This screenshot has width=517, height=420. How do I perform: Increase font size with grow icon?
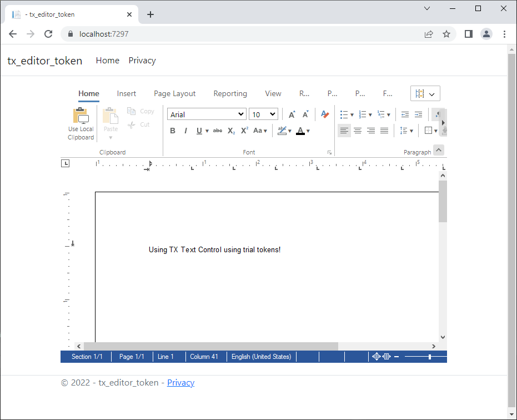pos(292,114)
